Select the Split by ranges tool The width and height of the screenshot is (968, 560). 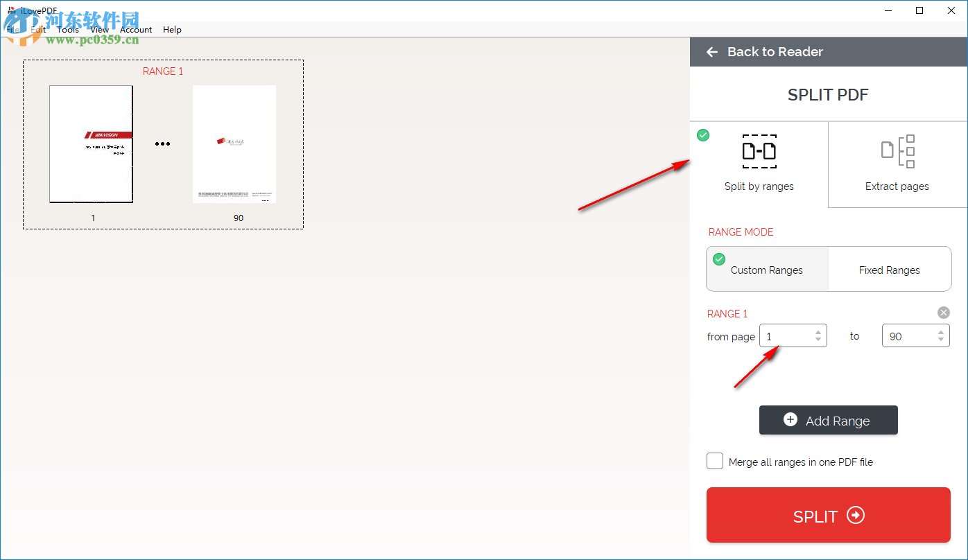(x=759, y=165)
